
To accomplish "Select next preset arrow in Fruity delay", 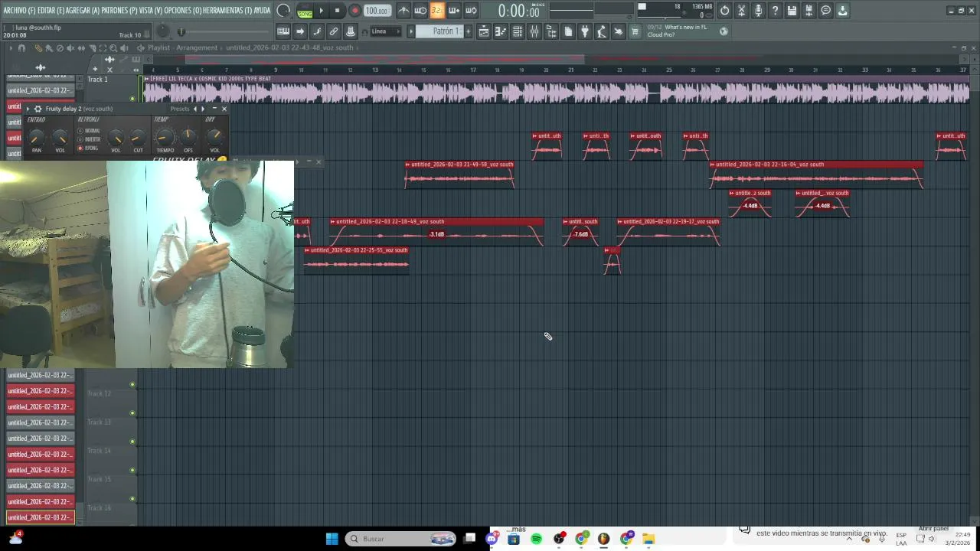I will tap(202, 109).
